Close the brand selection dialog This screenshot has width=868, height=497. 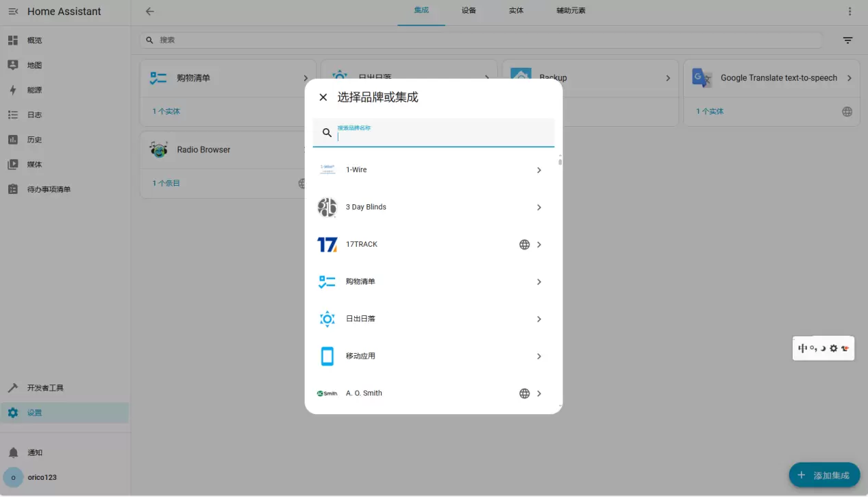tap(323, 97)
